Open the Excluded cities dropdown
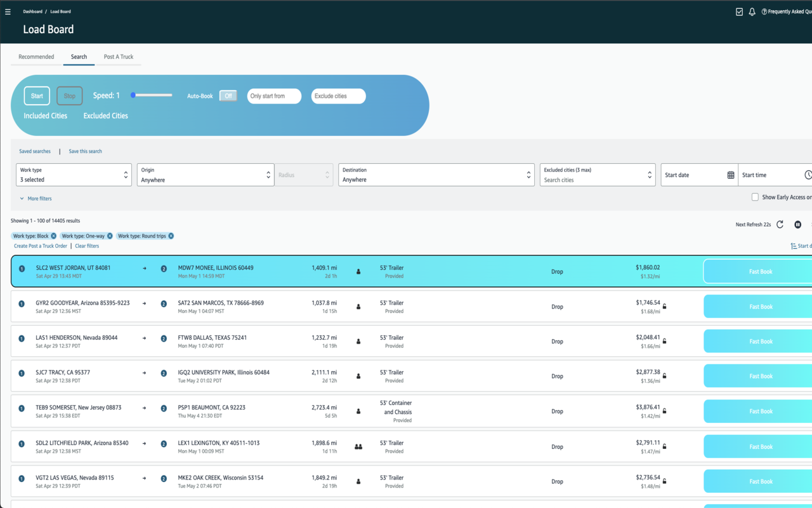Viewport: 812px width, 508px height. pyautogui.click(x=598, y=175)
